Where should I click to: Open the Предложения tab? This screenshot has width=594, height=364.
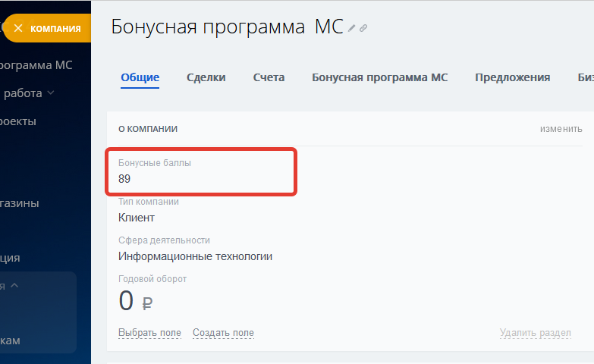point(512,77)
